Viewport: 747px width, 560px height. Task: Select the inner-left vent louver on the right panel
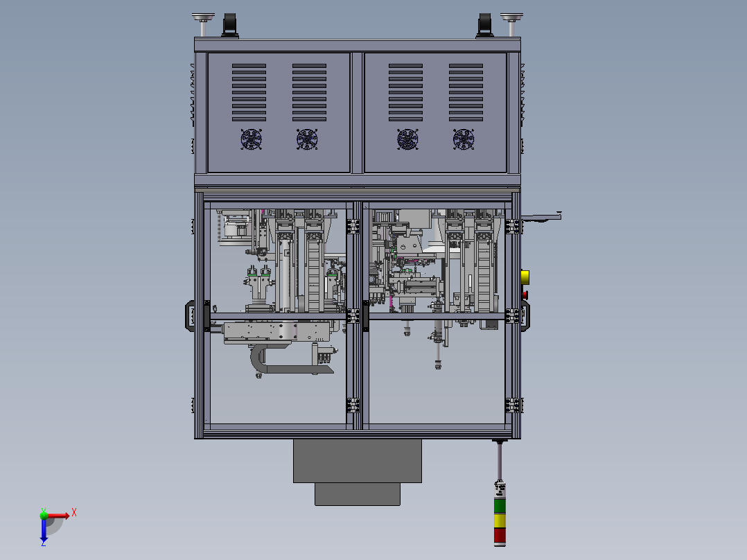[x=405, y=92]
